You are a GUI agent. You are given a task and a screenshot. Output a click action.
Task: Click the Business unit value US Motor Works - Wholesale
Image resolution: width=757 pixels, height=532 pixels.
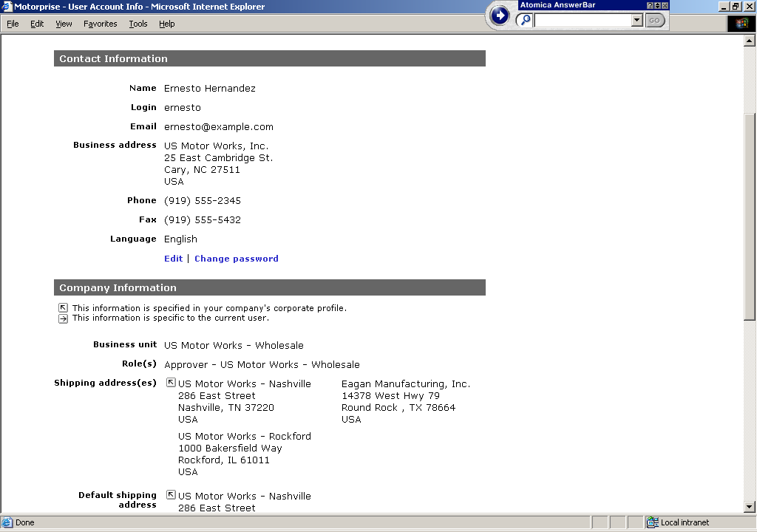click(x=234, y=345)
